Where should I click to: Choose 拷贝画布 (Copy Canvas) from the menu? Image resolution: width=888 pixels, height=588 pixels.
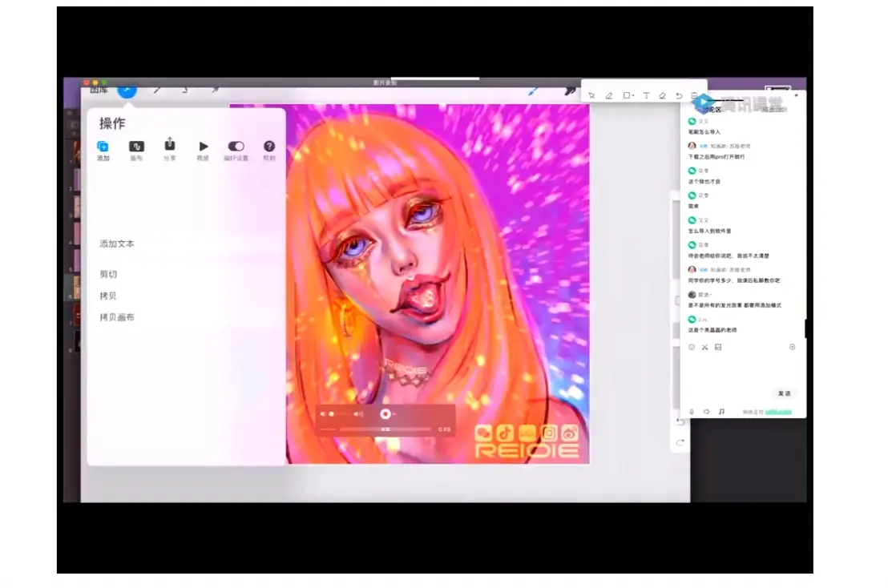tap(119, 316)
